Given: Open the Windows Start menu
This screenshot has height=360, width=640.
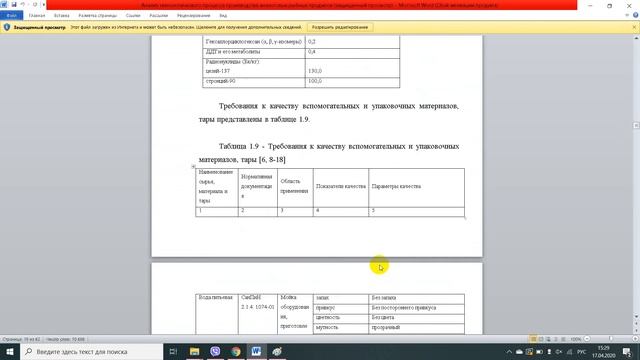Looking at the screenshot, I should (10, 351).
